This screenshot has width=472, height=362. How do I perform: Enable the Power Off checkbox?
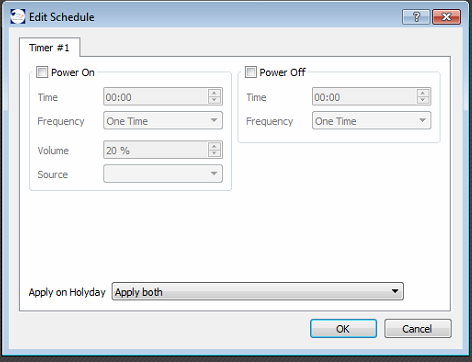point(251,72)
